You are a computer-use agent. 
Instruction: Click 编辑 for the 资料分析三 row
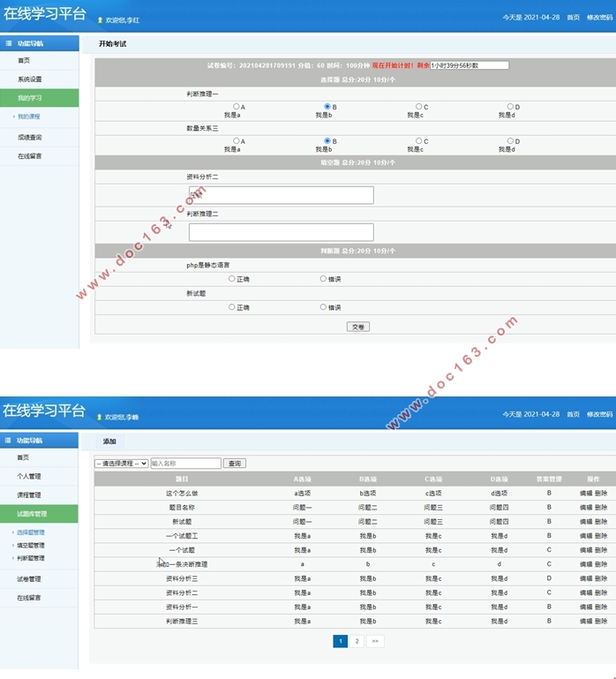click(x=586, y=578)
